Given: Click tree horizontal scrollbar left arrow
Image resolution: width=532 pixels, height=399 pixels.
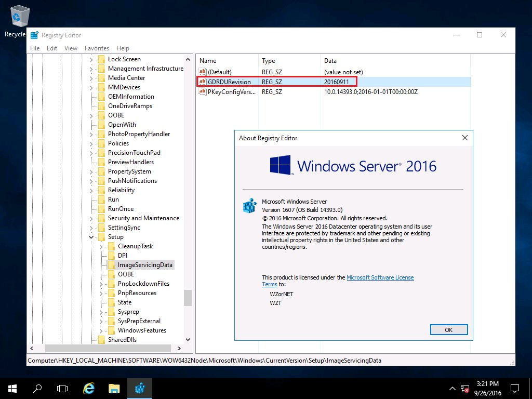Looking at the screenshot, I should point(32,348).
